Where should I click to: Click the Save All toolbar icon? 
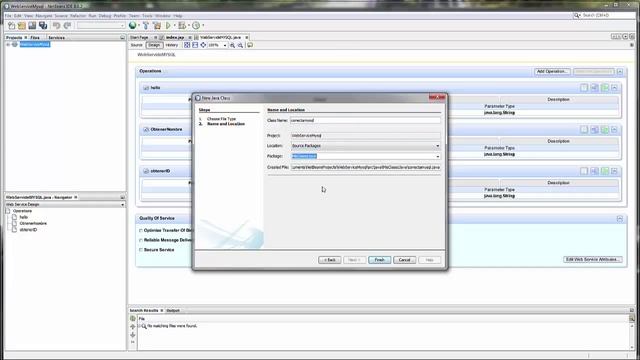[x=43, y=26]
